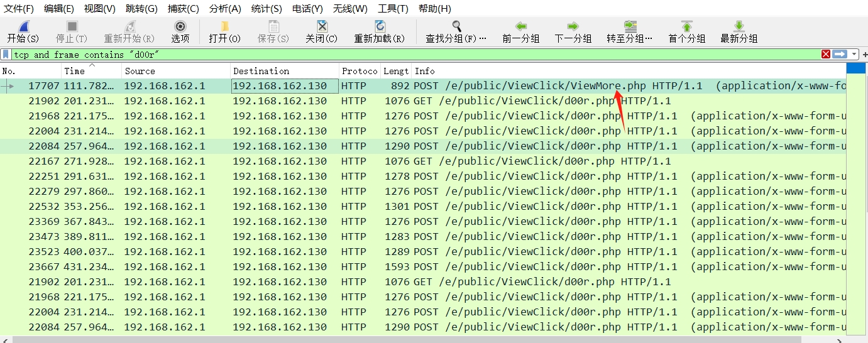Image resolution: width=868 pixels, height=343 pixels.
Task: Open the 工具(T) menu
Action: [x=393, y=9]
